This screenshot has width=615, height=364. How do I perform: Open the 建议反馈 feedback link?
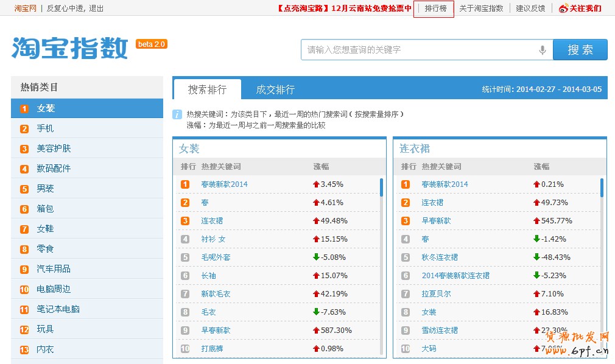(529, 8)
